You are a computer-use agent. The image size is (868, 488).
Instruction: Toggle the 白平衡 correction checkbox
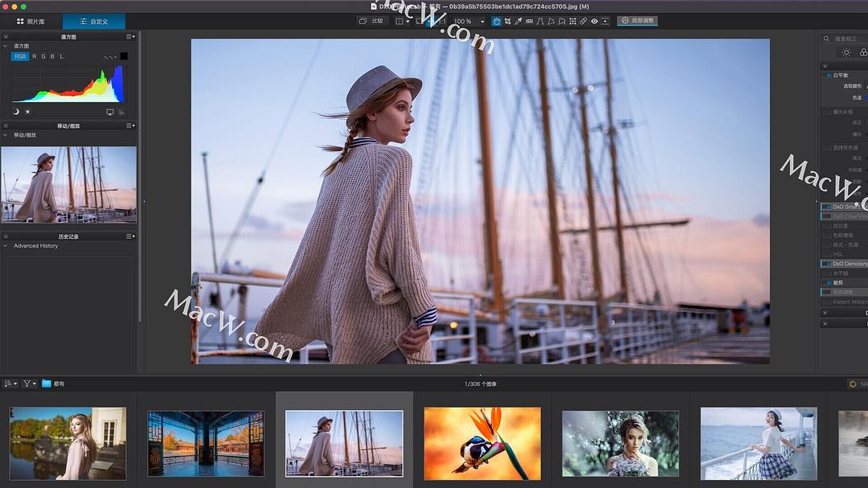coord(829,76)
